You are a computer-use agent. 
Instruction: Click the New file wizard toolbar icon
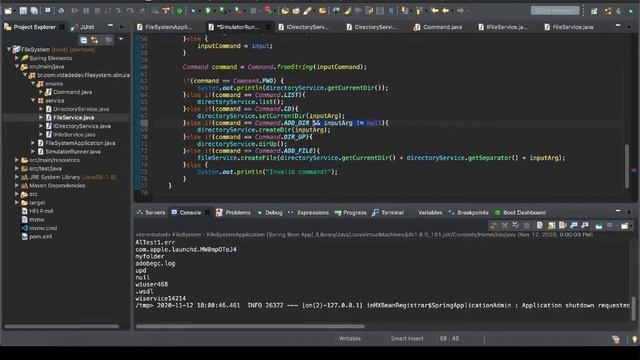(x=8, y=11)
